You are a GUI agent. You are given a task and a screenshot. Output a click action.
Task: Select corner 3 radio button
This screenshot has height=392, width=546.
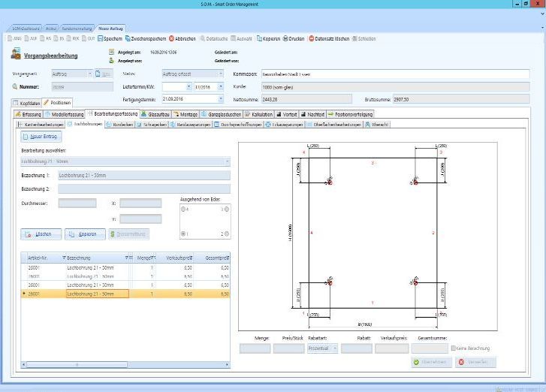pyautogui.click(x=225, y=210)
